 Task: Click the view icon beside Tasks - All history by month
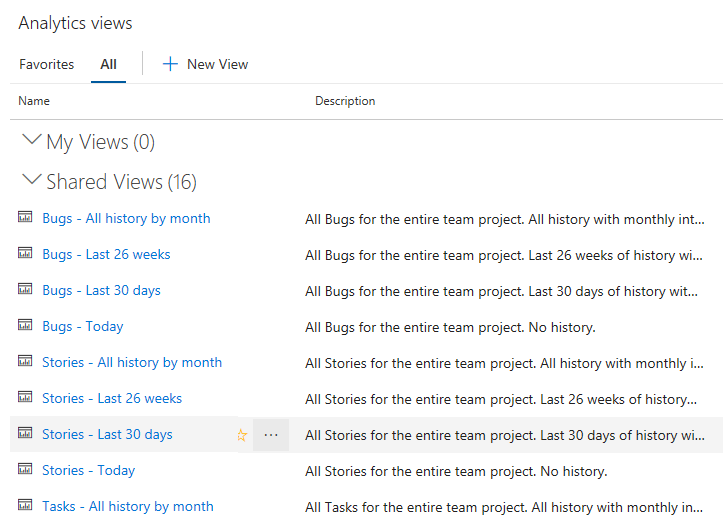25,504
